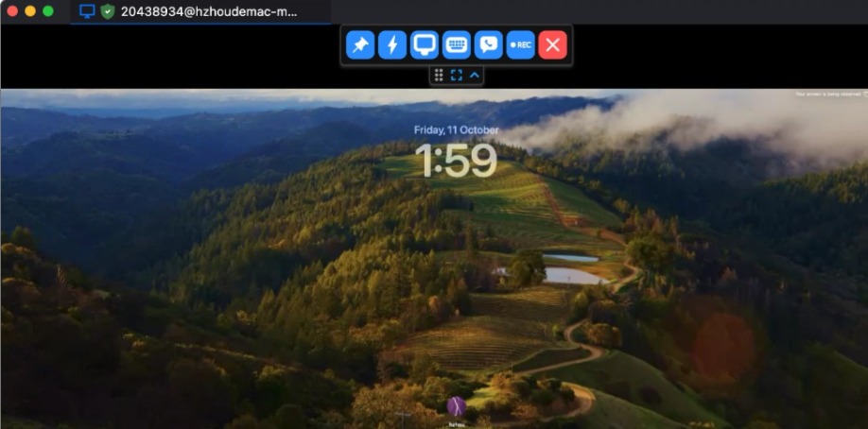Select the 20438934@hzhoudemac session tab

(x=208, y=11)
